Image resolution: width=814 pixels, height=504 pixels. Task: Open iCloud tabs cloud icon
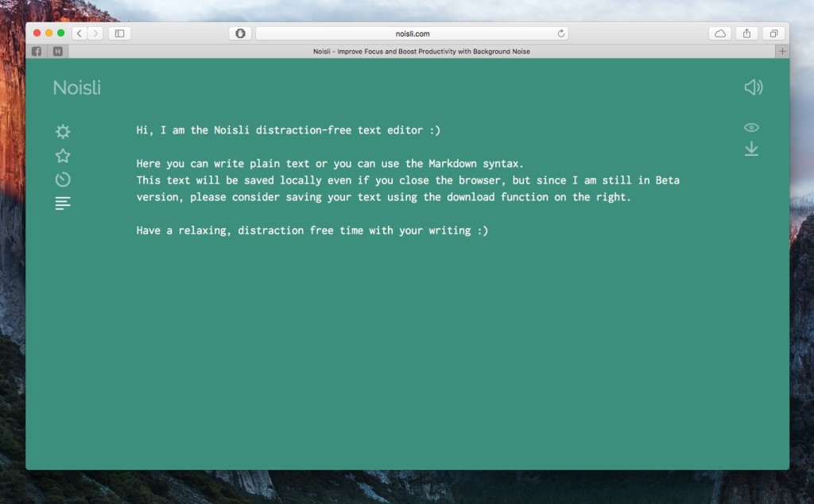pyautogui.click(x=720, y=33)
